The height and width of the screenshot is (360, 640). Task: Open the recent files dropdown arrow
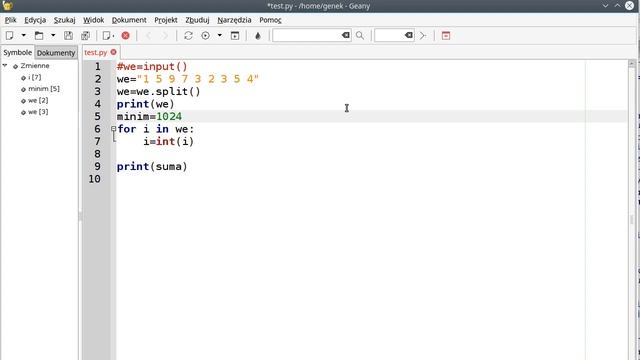coord(53,36)
